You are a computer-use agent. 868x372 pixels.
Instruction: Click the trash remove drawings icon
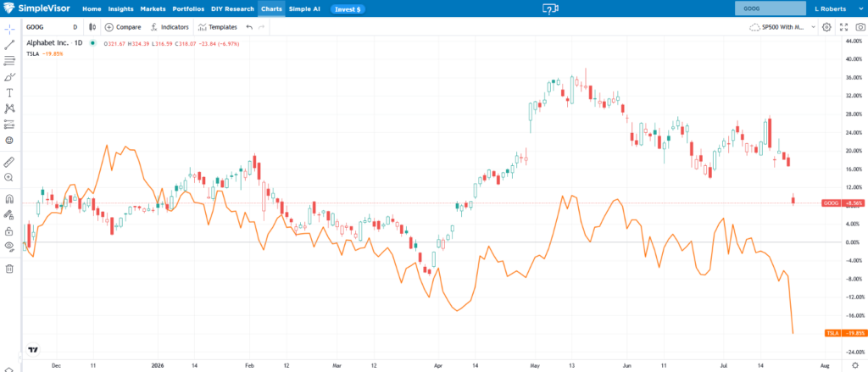click(x=9, y=269)
